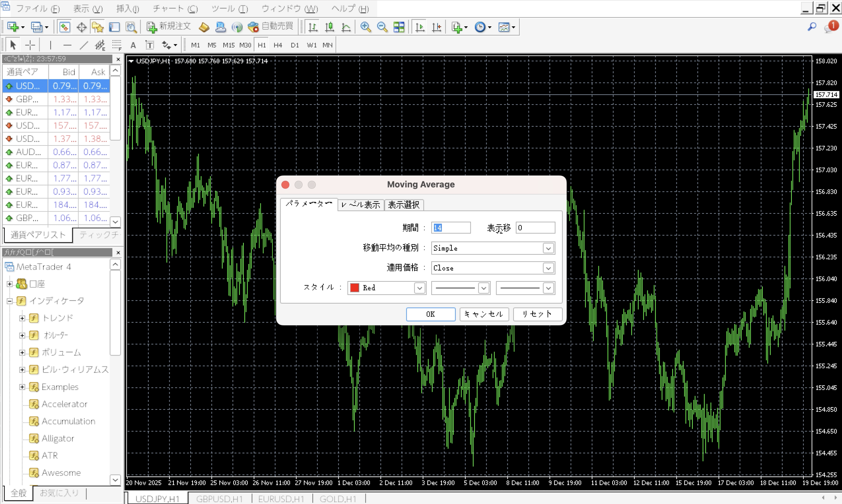Image resolution: width=842 pixels, height=504 pixels.
Task: Click the 期間 period input field
Action: pyautogui.click(x=450, y=228)
